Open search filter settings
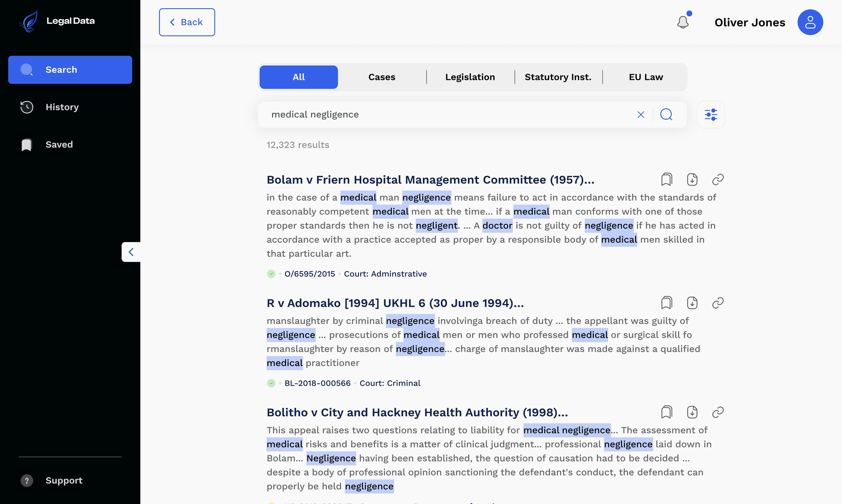This screenshot has width=842, height=504. tap(711, 114)
